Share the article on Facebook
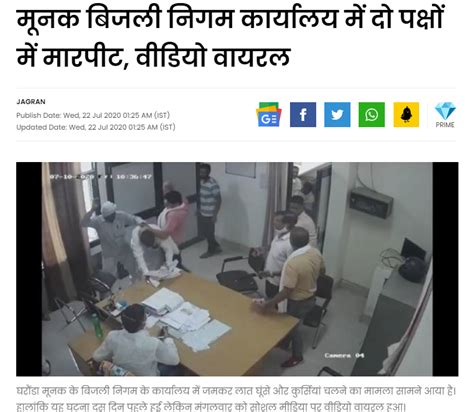474x412 pixels. [303, 115]
